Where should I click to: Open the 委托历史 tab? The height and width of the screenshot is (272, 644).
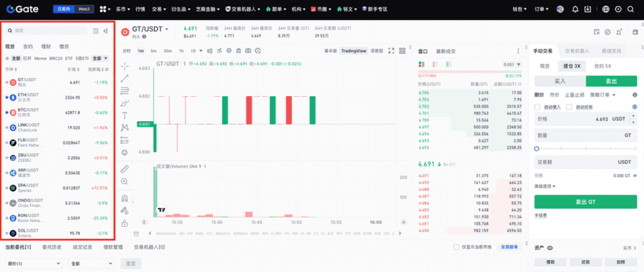tap(52, 247)
